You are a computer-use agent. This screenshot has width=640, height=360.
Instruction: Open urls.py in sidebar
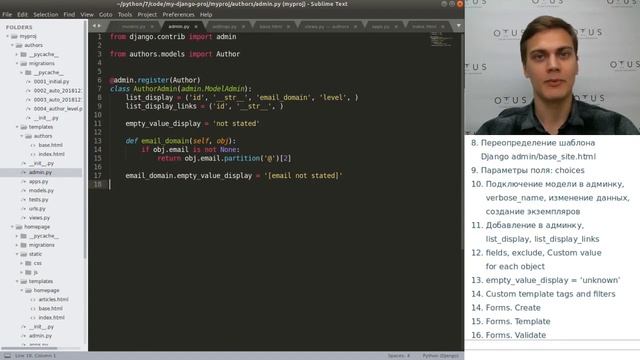(x=37, y=209)
